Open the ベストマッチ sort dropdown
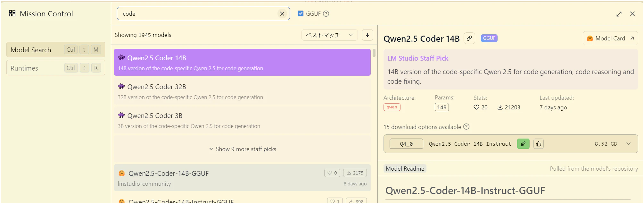This screenshot has height=204, width=644. point(329,35)
